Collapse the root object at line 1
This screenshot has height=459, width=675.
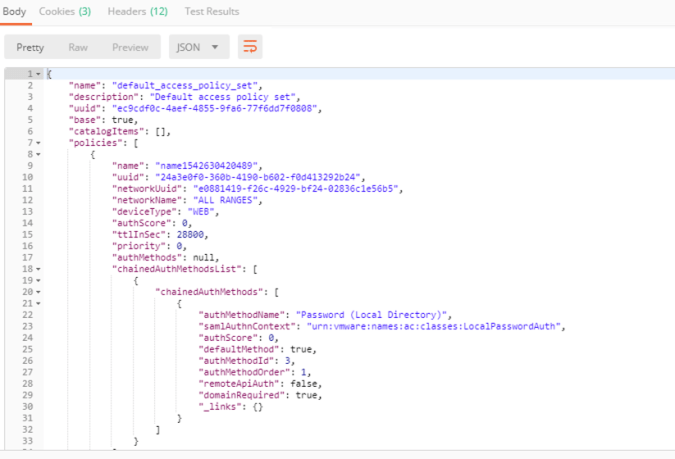pos(38,75)
